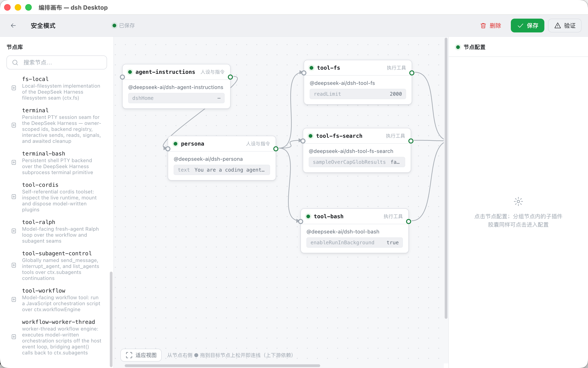This screenshot has width=588, height=368.
Task: Click the 执行工具 label on tool-bash node
Action: point(393,217)
